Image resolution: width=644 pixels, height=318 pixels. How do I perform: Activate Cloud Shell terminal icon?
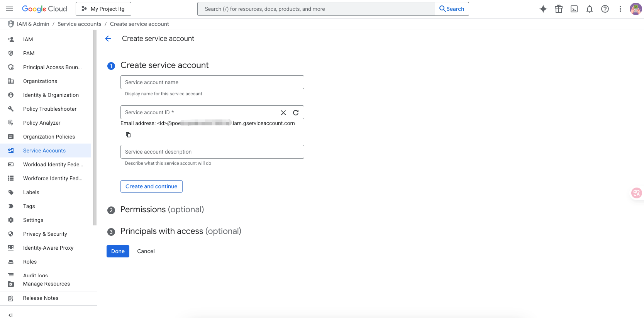tap(574, 9)
